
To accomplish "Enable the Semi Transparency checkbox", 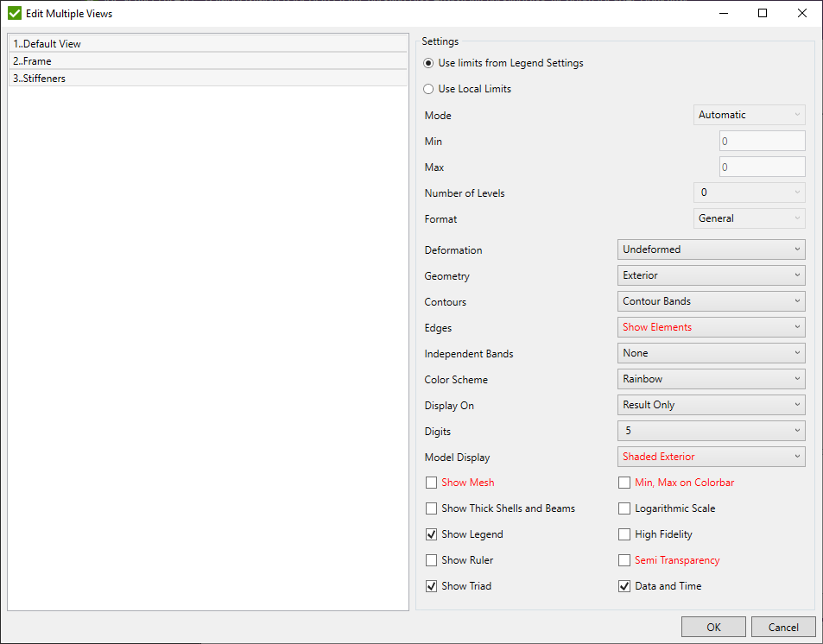I will click(624, 559).
